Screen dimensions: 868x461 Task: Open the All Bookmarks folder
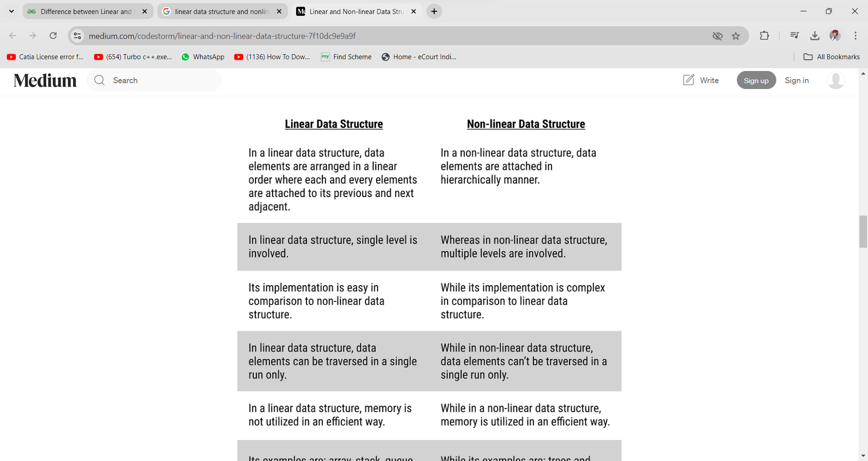(x=832, y=57)
